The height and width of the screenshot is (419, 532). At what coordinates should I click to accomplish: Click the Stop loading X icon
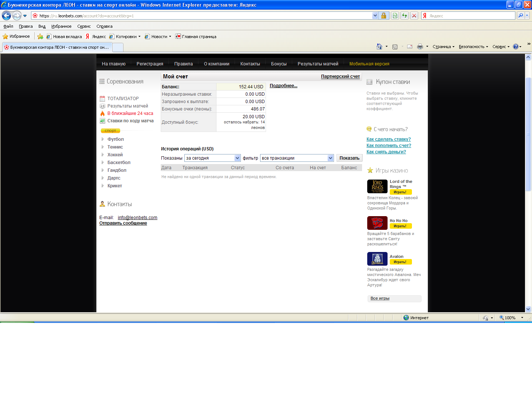pyautogui.click(x=414, y=16)
